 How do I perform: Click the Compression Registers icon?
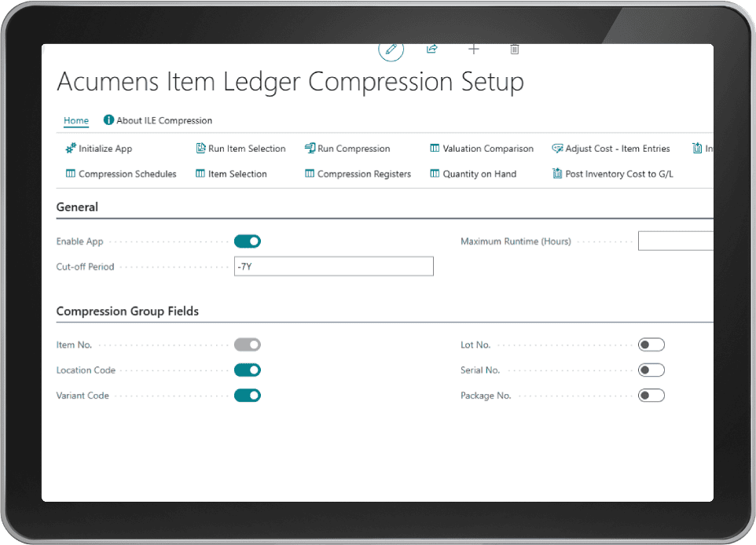click(310, 174)
